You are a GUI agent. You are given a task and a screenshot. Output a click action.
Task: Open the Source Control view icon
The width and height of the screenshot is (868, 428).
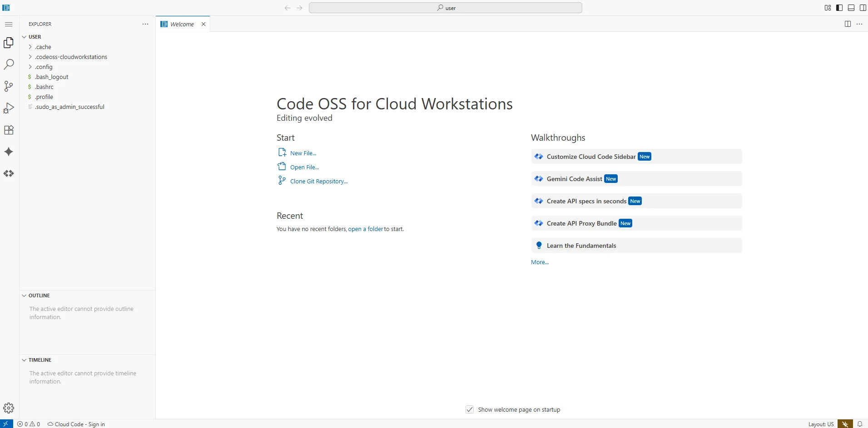coord(9,86)
